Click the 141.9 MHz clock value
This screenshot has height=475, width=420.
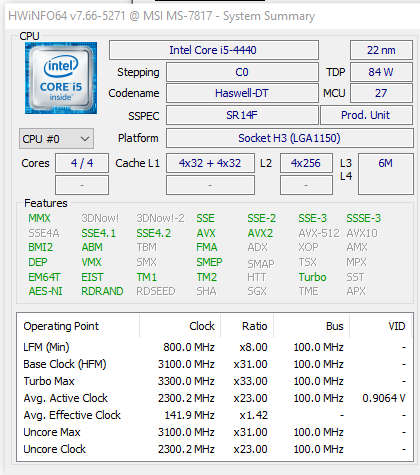pyautogui.click(x=189, y=415)
